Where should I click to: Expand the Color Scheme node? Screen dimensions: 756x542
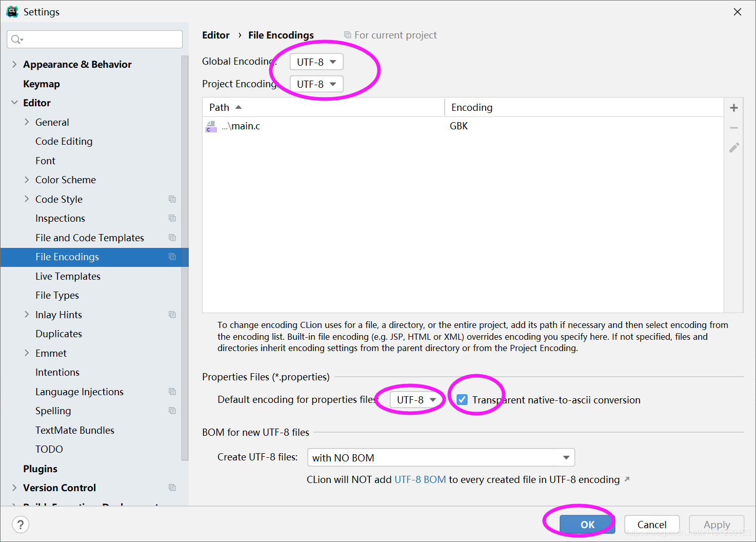point(27,180)
